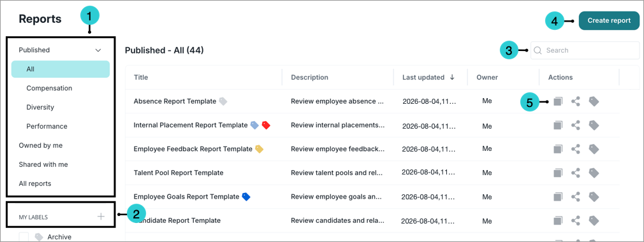The height and width of the screenshot is (242, 644).
Task: Click the Actions column header
Action: point(560,77)
